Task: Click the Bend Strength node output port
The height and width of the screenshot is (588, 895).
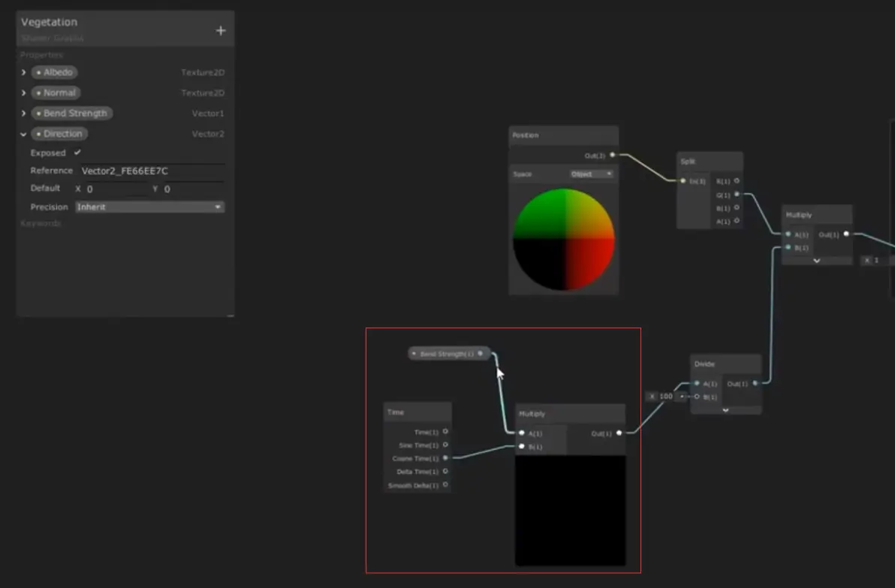Action: 481,354
